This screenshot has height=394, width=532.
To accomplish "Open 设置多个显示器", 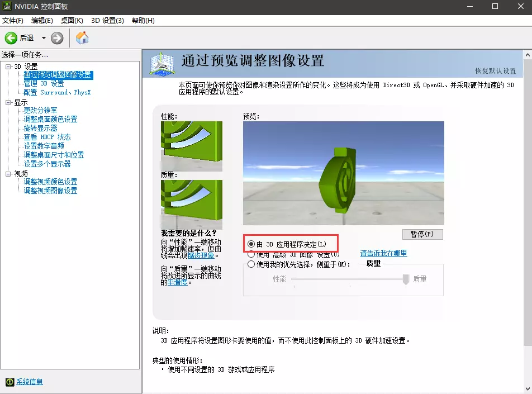I will tap(47, 164).
